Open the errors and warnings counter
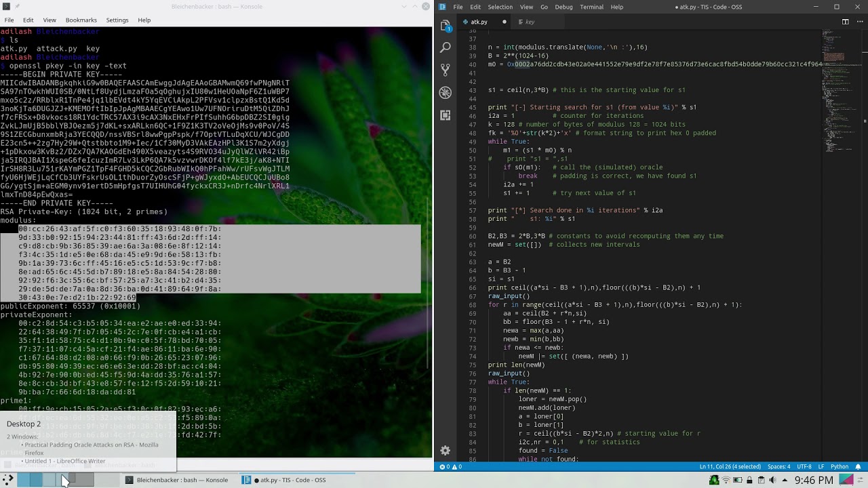This screenshot has width=868, height=488. coord(451,467)
